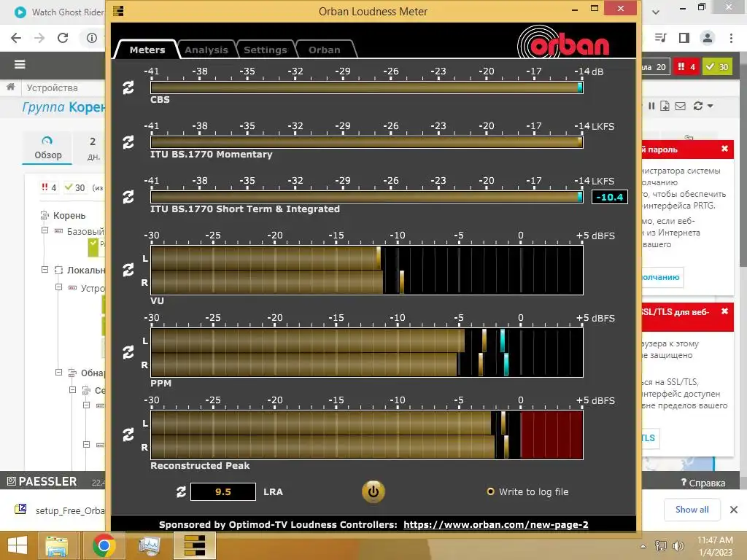Click the integrated loudness readout -10.4
Screen dimensions: 747x560
pos(610,197)
